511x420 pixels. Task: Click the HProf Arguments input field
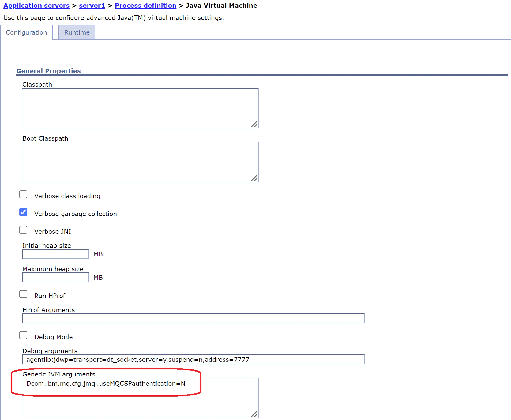tap(194, 318)
